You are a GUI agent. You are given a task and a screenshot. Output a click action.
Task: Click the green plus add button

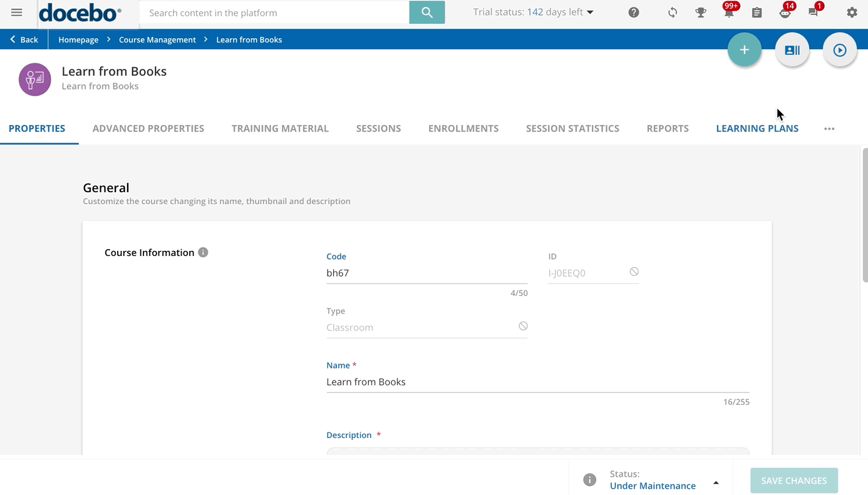tap(744, 50)
